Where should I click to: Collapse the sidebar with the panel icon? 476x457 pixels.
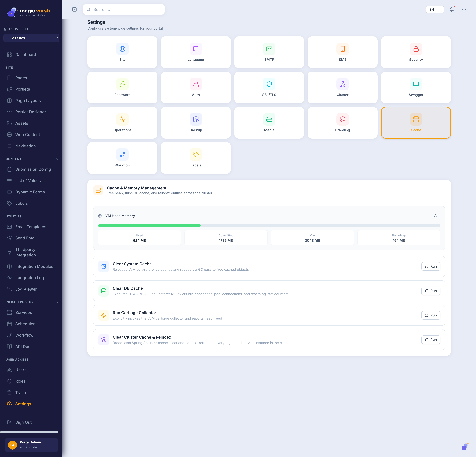click(74, 10)
